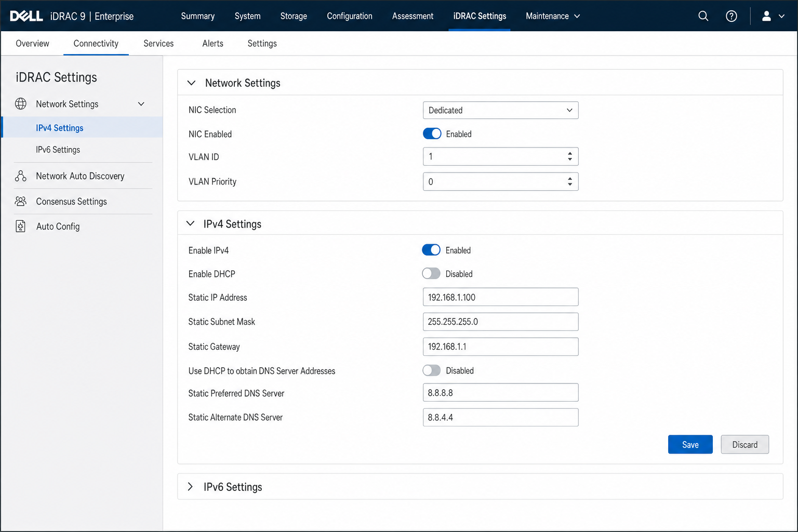This screenshot has width=798, height=532.
Task: Turn off the Enable IPv4 toggle
Action: click(x=431, y=250)
